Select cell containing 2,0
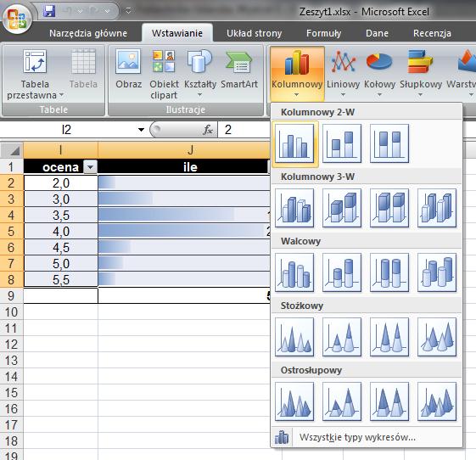 (61, 183)
